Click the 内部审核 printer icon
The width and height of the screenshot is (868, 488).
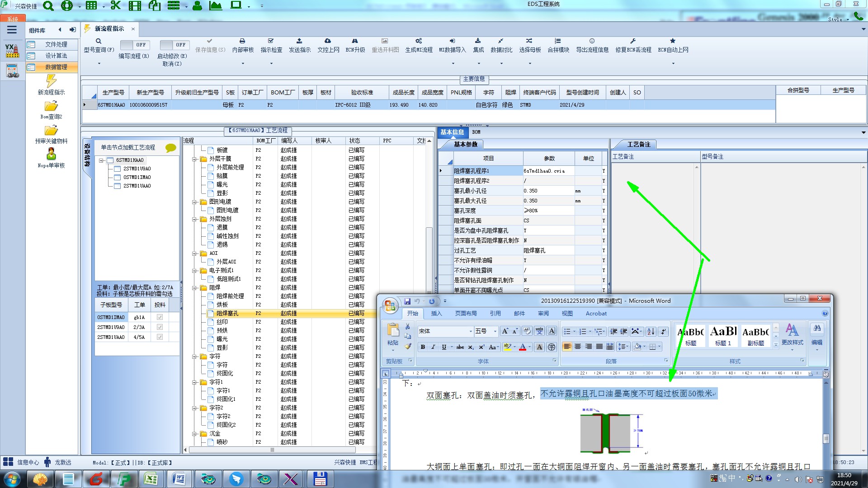coord(242,41)
